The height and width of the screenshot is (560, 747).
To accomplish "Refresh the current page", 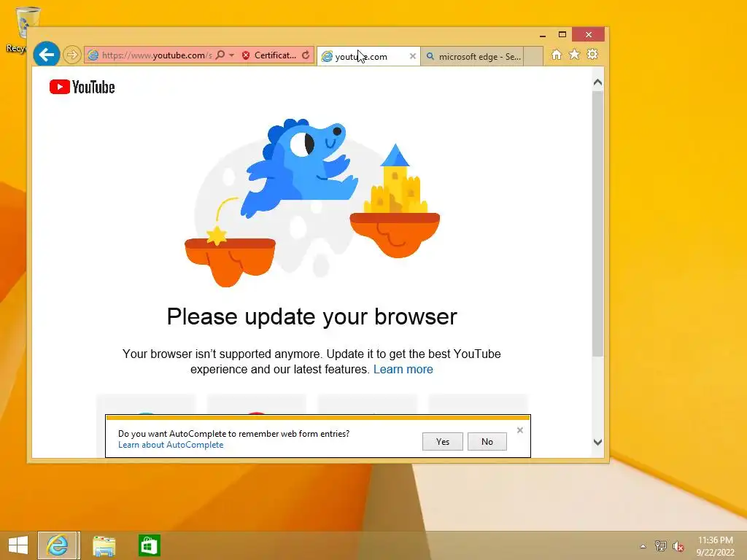I will [x=306, y=55].
